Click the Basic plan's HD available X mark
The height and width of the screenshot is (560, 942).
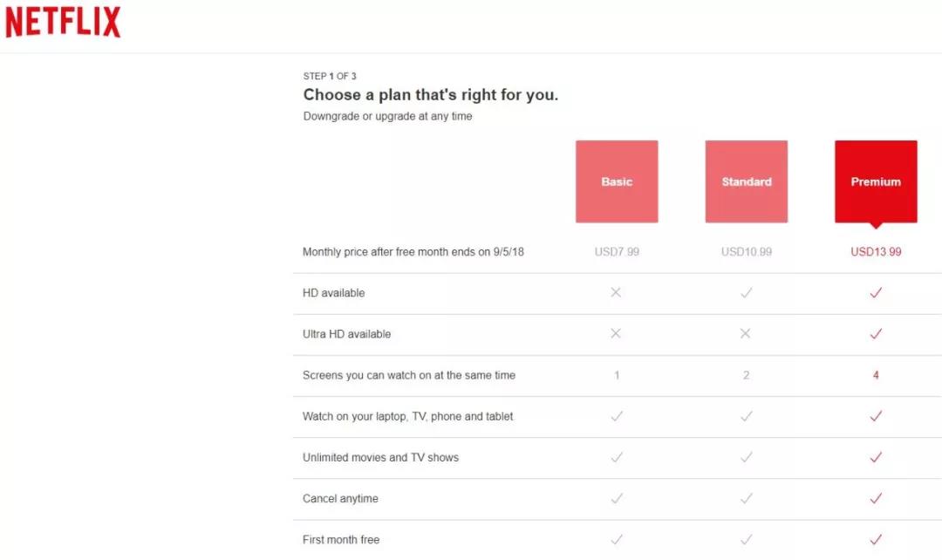[616, 292]
